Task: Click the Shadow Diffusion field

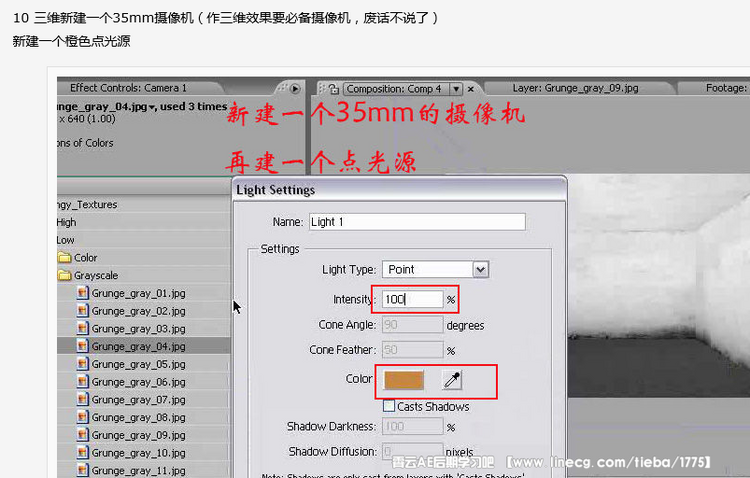Action: pos(412,451)
